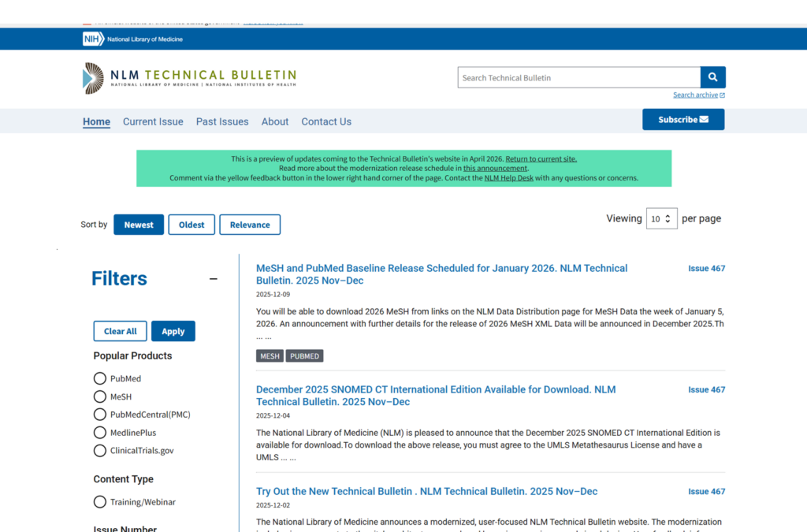The image size is (807, 532).
Task: Enable the Training/Webinar content type filter
Action: pyautogui.click(x=100, y=502)
